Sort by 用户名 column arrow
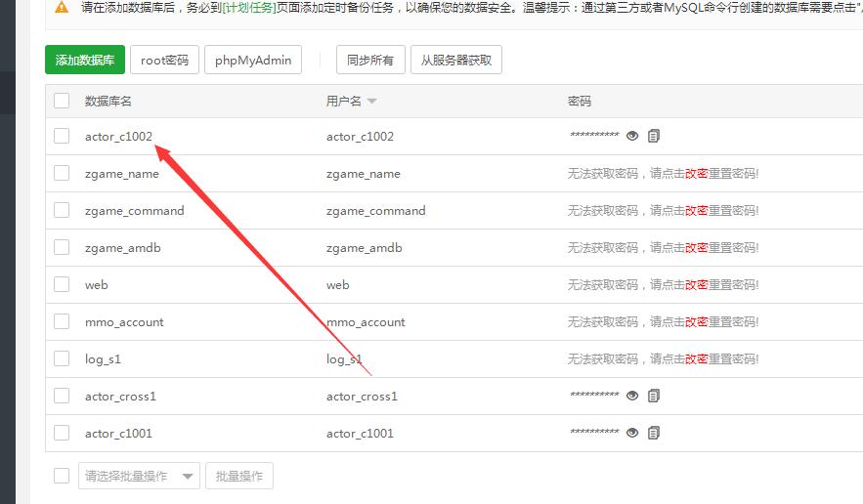 pos(371,102)
